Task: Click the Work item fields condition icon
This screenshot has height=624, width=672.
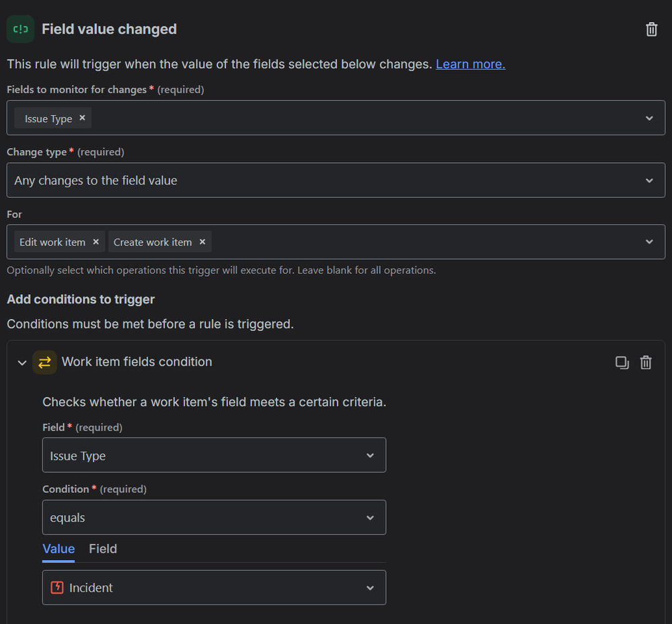Action: coord(44,362)
